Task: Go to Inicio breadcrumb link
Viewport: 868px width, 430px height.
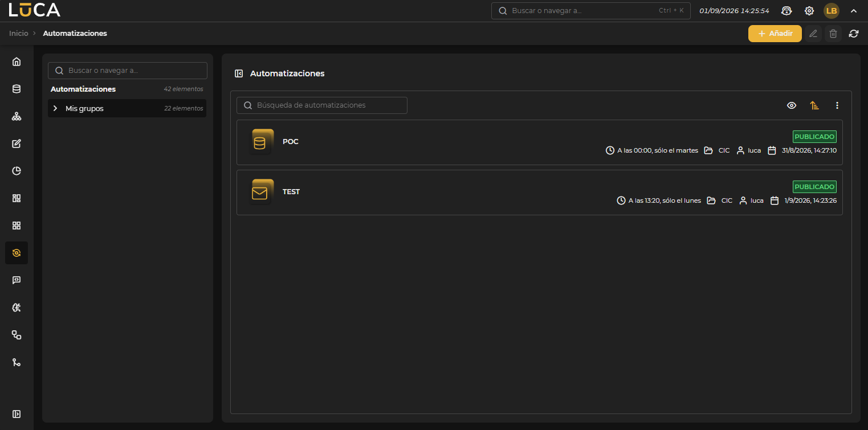Action: pos(18,34)
